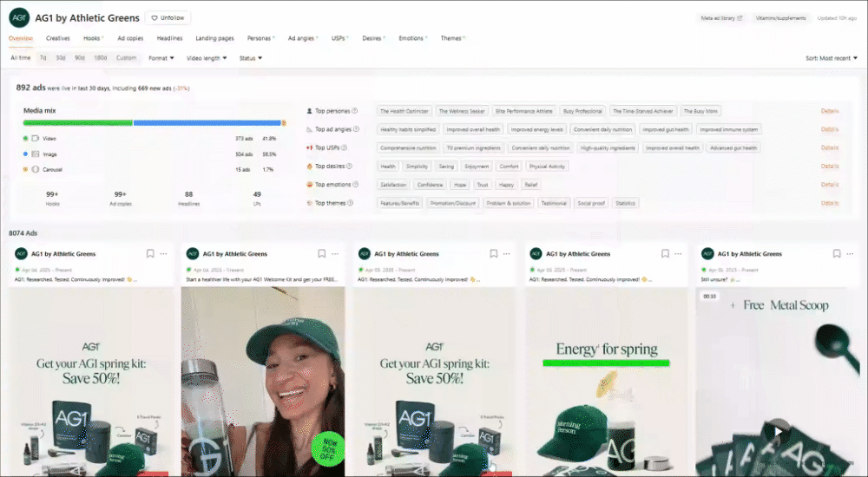
Task: Click the 70 premium ingredients USP tag
Action: (473, 147)
